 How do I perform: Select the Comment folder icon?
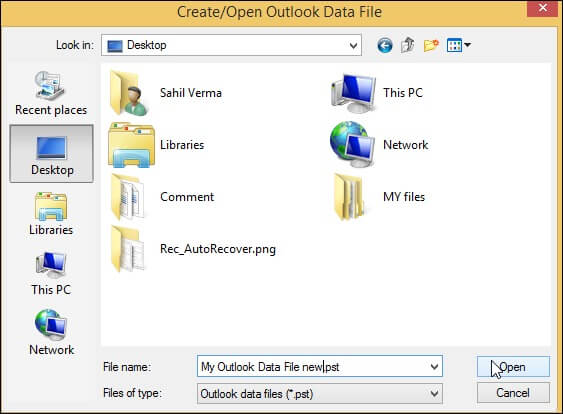coord(128,197)
